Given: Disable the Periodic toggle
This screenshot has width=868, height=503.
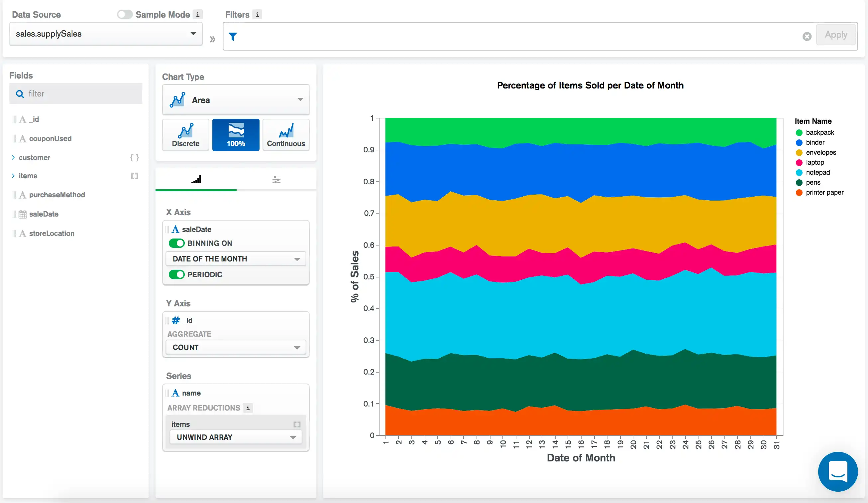Looking at the screenshot, I should (x=177, y=274).
